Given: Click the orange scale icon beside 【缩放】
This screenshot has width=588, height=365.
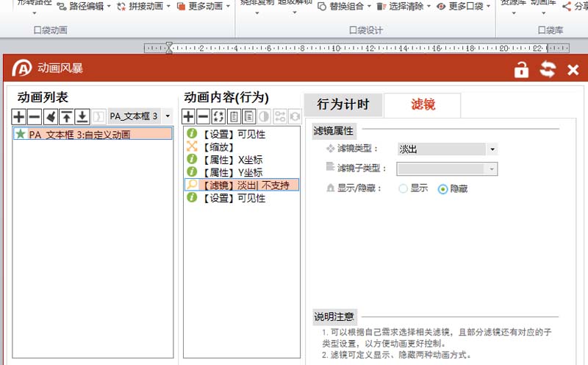Looking at the screenshot, I should pos(192,146).
